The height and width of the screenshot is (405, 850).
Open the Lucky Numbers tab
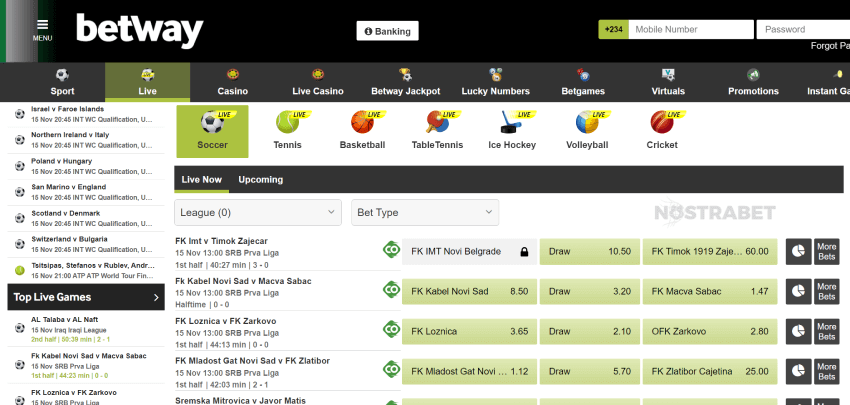pyautogui.click(x=495, y=82)
